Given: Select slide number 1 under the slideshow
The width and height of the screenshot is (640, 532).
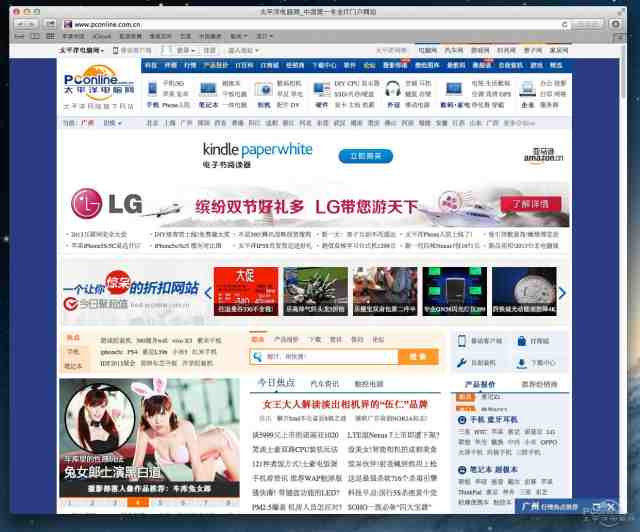Looking at the screenshot, I should (x=71, y=503).
